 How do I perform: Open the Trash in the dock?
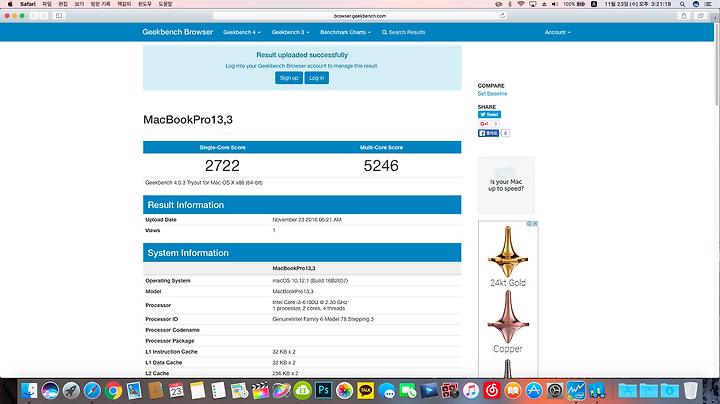click(x=691, y=391)
